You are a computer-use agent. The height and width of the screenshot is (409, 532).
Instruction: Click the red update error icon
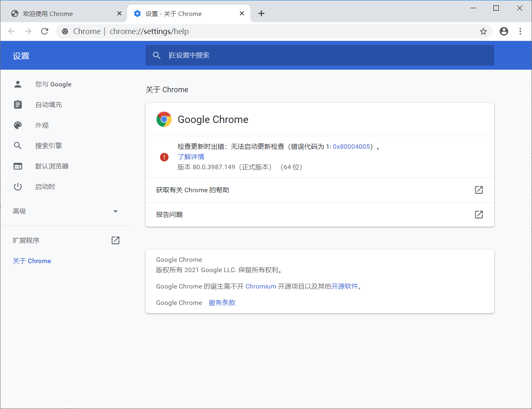pyautogui.click(x=164, y=157)
